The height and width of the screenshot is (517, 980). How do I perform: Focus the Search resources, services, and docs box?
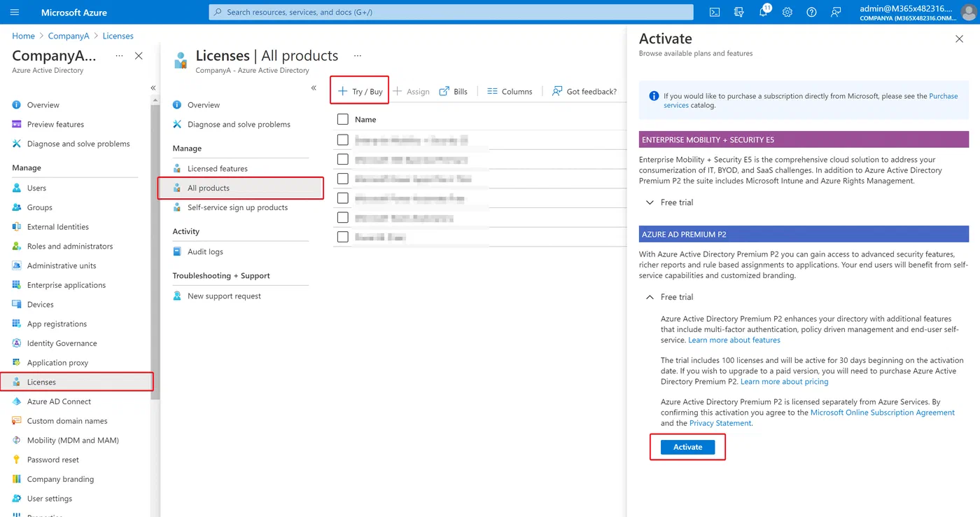coord(451,12)
